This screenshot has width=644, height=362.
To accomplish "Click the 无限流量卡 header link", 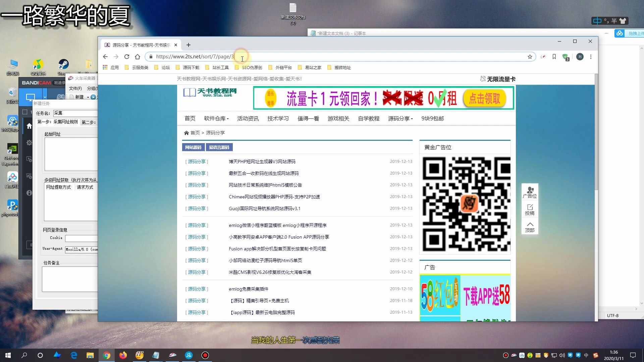I will (498, 79).
